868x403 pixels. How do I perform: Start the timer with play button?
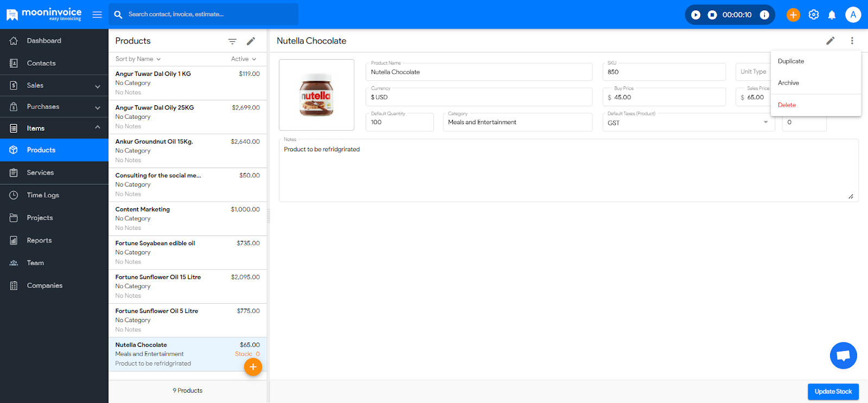click(695, 15)
